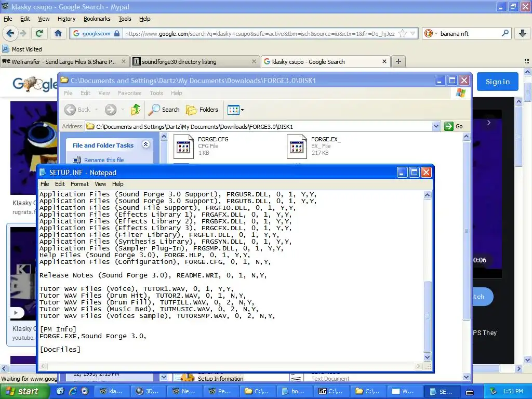Open the media player quick launch icon

point(85,391)
